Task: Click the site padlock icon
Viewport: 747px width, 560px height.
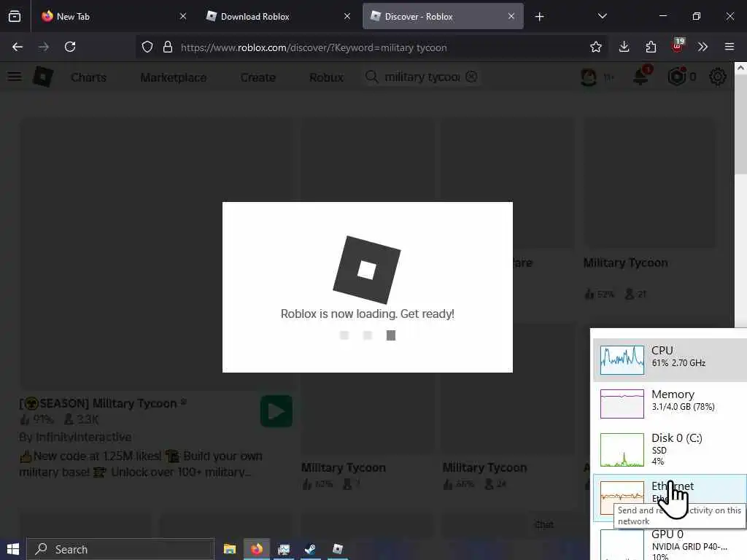Action: pos(168,47)
